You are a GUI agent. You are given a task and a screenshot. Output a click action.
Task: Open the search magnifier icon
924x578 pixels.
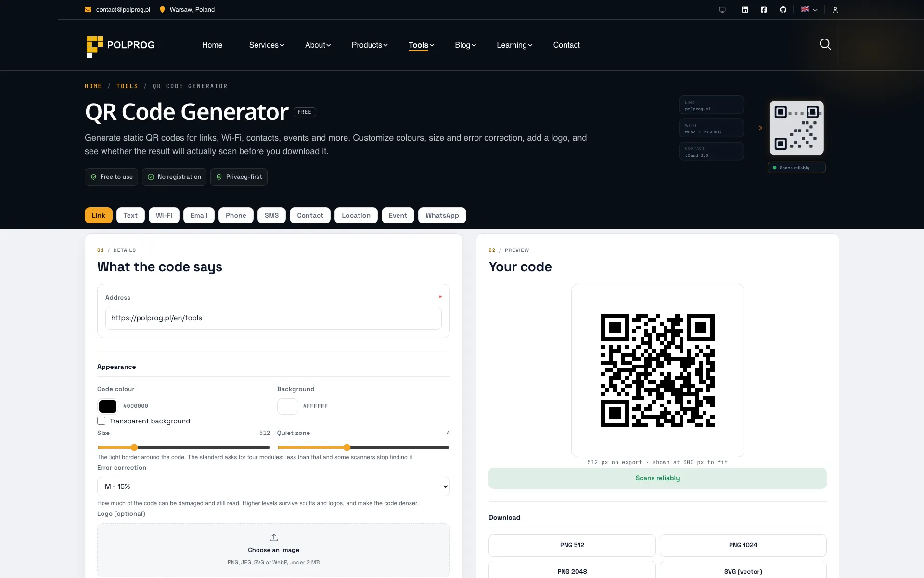point(825,44)
